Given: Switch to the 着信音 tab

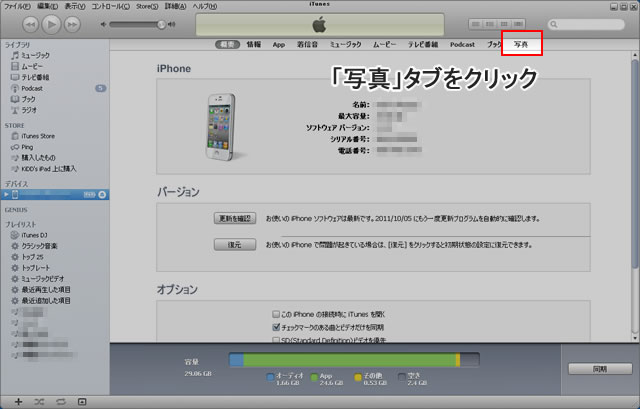Looking at the screenshot, I should click(x=307, y=44).
